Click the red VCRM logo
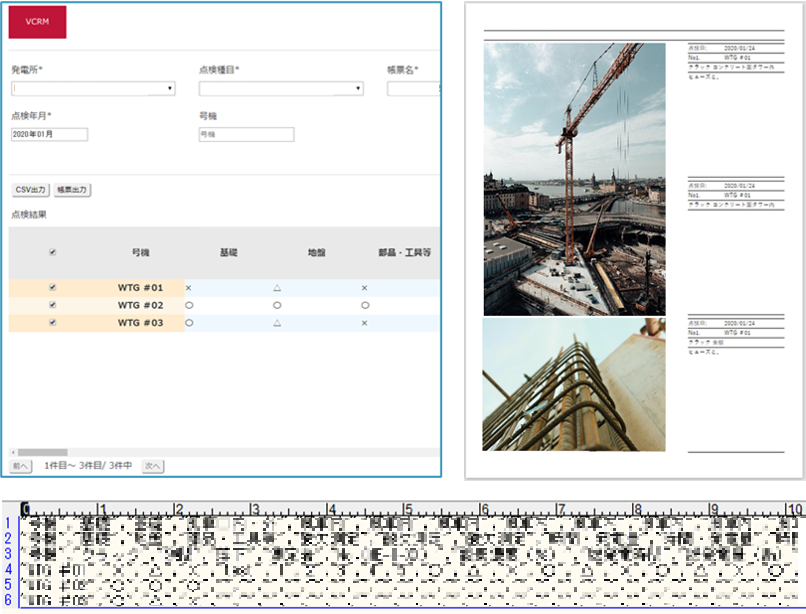 click(x=37, y=22)
